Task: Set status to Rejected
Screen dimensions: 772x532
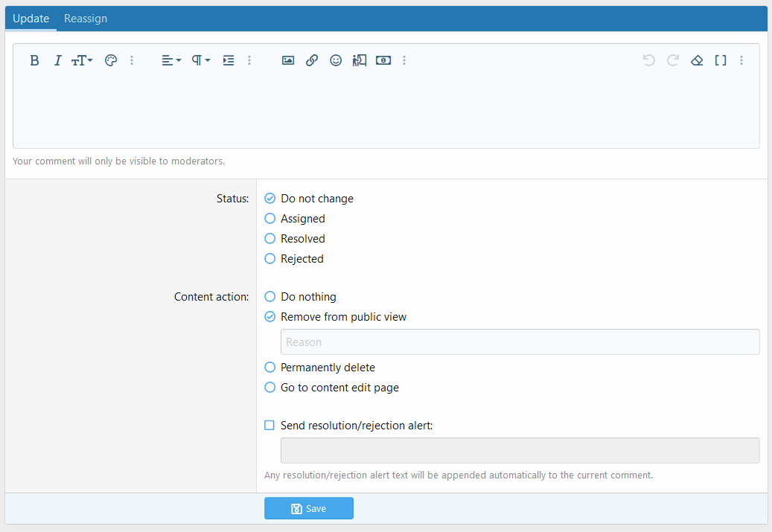Action: (294, 259)
